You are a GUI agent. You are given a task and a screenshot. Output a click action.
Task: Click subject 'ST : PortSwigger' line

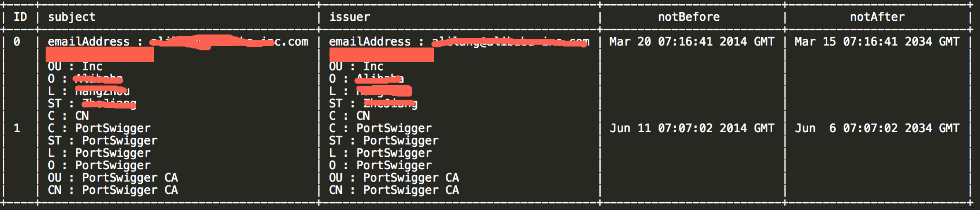[x=102, y=141]
